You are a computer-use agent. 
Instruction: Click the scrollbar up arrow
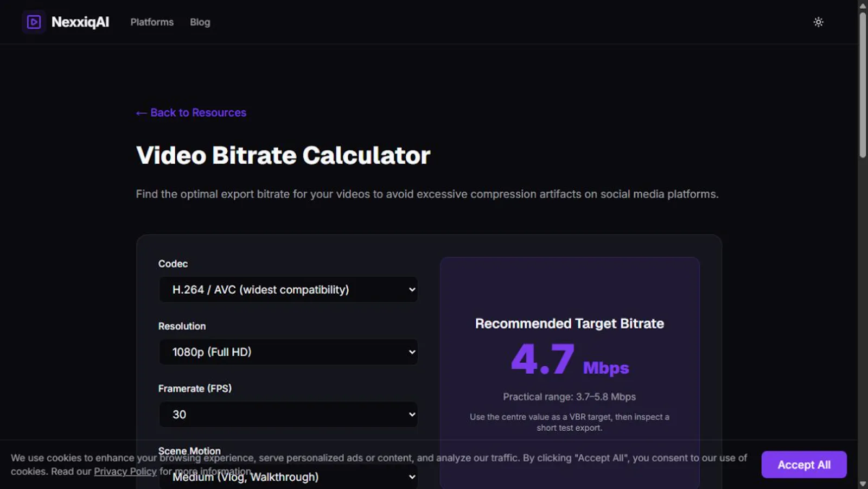tap(863, 5)
